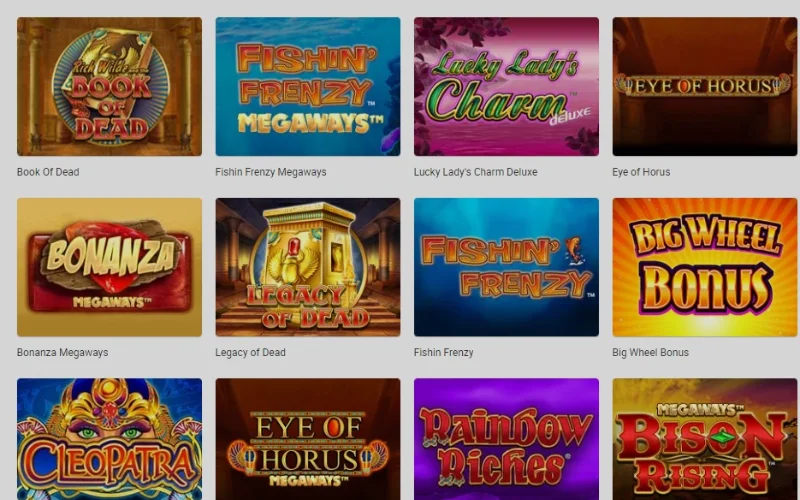This screenshot has height=500, width=800.
Task: Launch Fishin' Frenzy Megaways game tile
Action: point(308,86)
